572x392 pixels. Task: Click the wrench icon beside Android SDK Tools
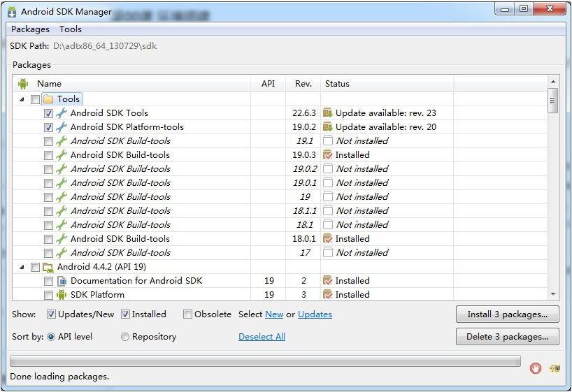pos(62,113)
